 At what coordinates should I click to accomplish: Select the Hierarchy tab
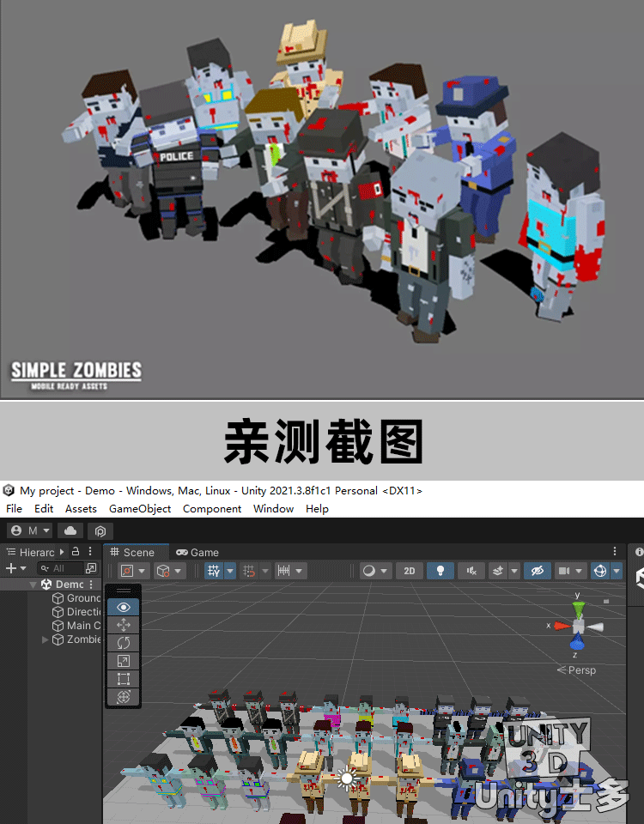(31, 552)
